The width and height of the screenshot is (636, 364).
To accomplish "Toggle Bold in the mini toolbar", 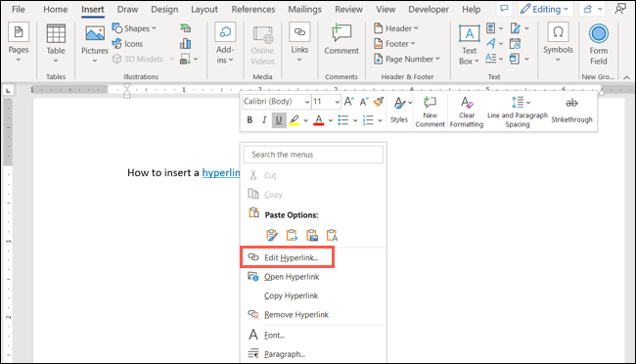I will coord(250,120).
